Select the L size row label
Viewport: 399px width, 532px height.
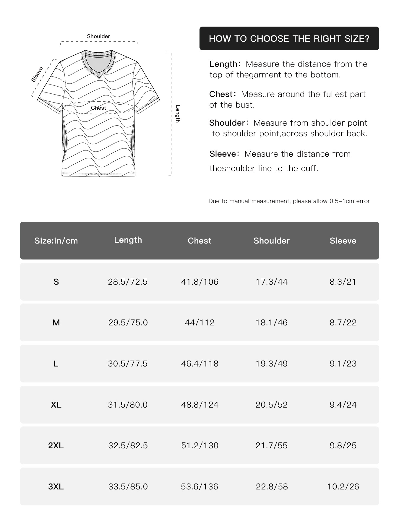click(x=56, y=364)
